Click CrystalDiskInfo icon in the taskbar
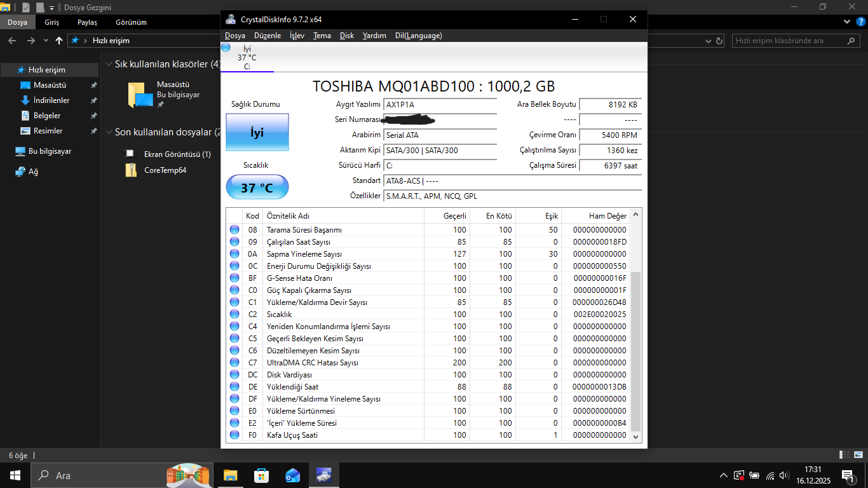Image resolution: width=868 pixels, height=488 pixels. tap(323, 475)
